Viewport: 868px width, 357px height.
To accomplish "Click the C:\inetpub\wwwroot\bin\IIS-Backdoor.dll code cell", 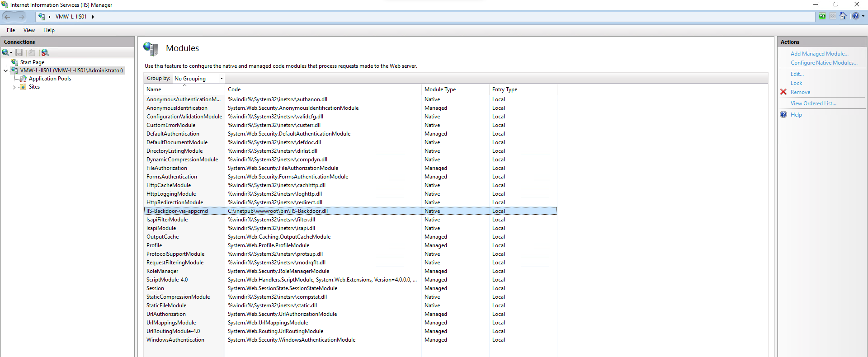I will 278,211.
